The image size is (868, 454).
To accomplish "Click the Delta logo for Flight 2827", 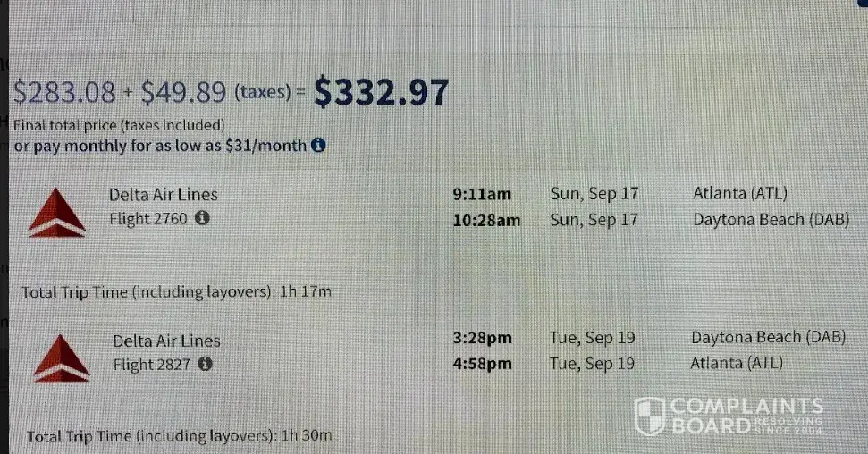I will [x=61, y=357].
